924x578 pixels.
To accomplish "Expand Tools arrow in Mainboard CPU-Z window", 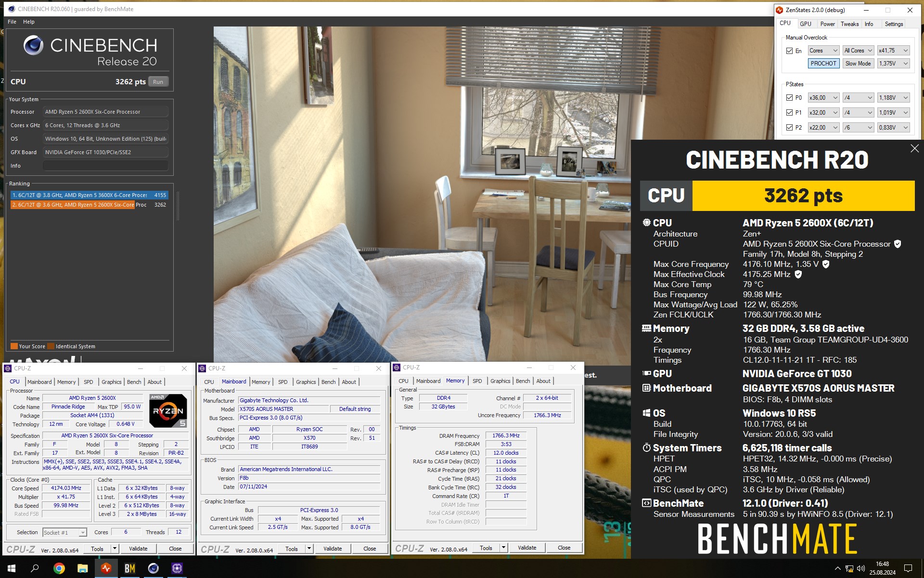I will click(x=309, y=549).
